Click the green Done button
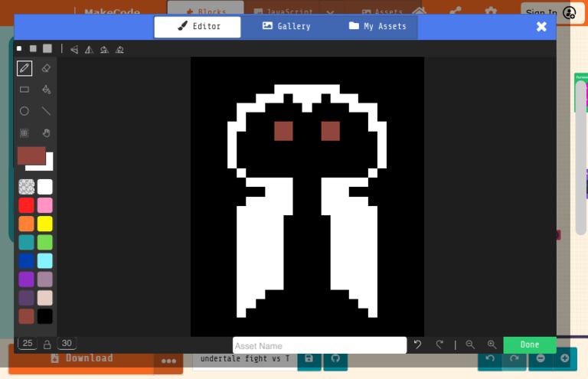 click(530, 345)
